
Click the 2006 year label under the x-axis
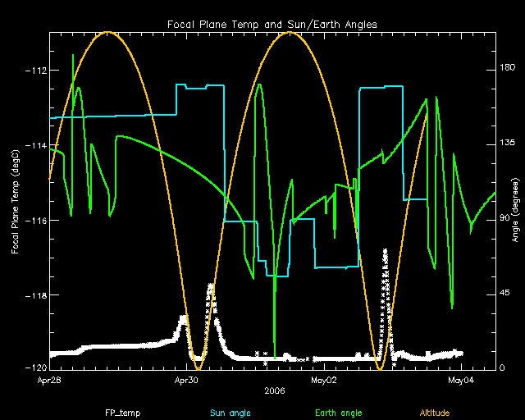[x=274, y=390]
